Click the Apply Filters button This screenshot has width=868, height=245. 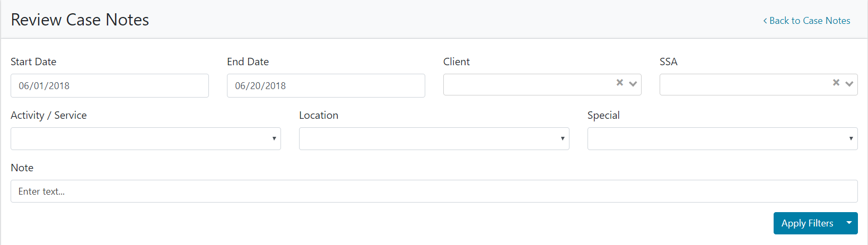click(x=807, y=223)
